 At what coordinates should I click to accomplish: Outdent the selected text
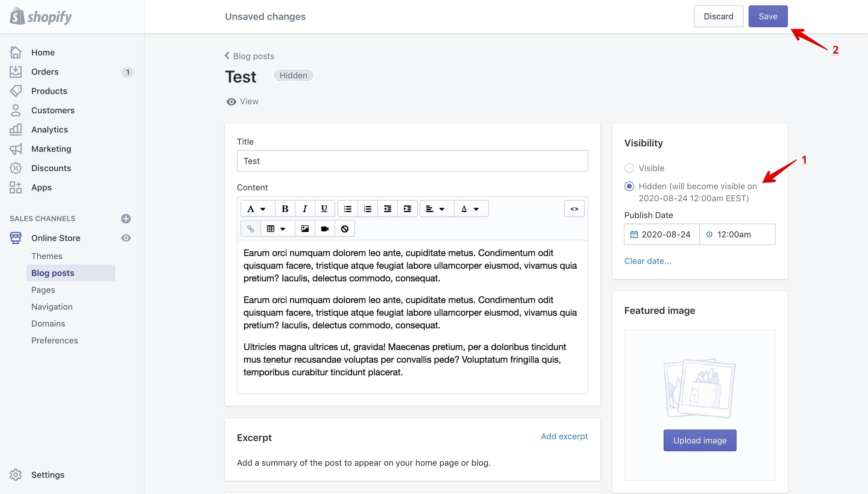pyautogui.click(x=387, y=209)
